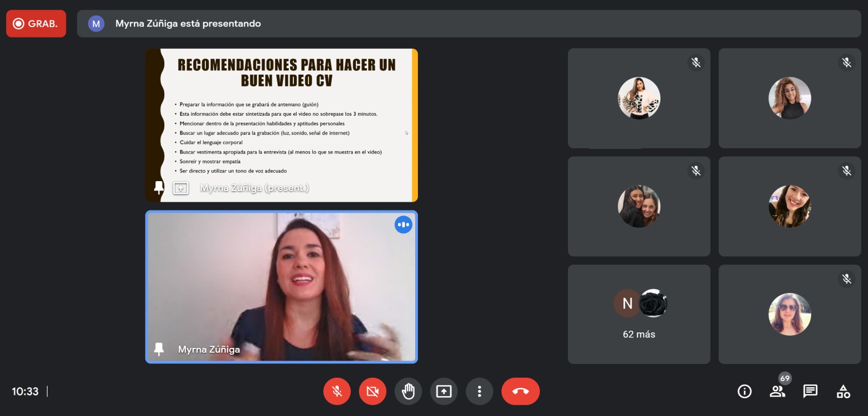Open meeting details info icon

[745, 392]
